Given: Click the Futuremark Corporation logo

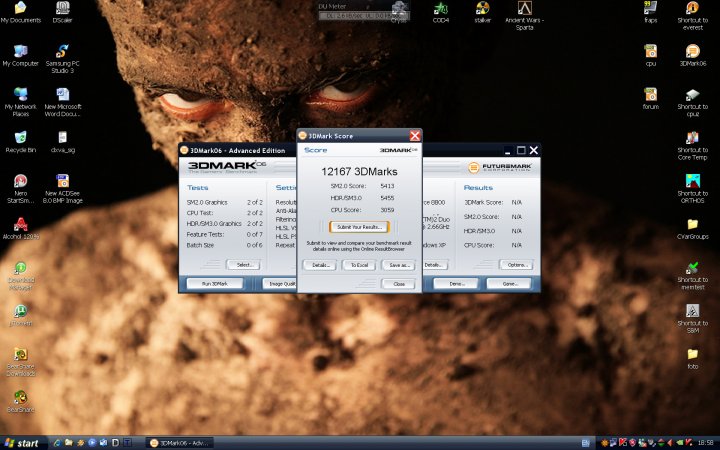Looking at the screenshot, I should click(x=500, y=167).
